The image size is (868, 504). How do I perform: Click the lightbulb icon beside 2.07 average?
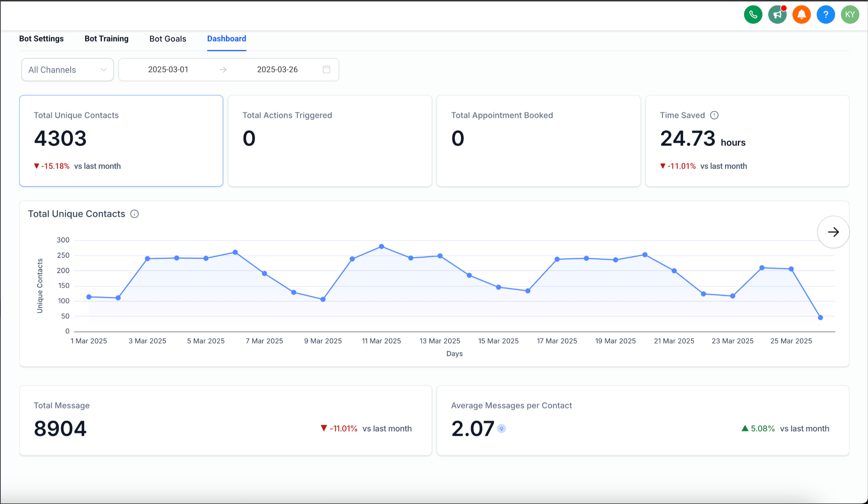click(502, 428)
